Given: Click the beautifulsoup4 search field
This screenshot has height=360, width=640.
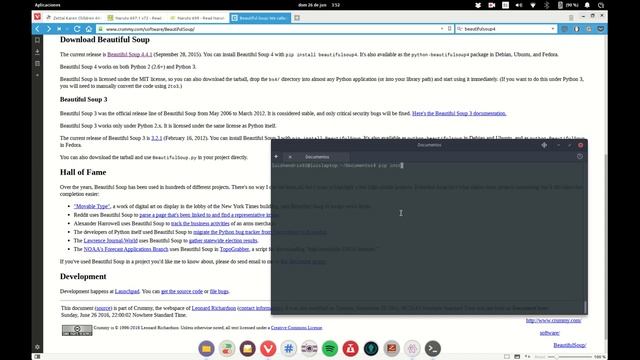Looking at the screenshot, I should (x=506, y=29).
